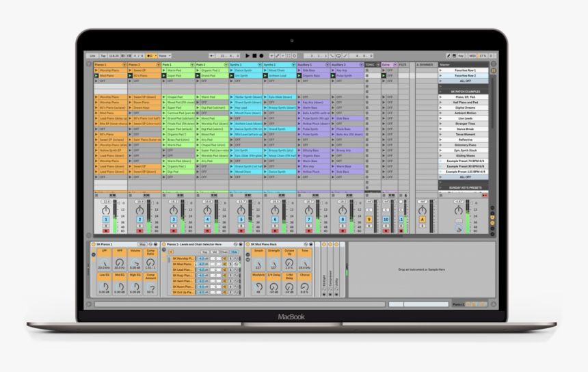
Task: Stop playback with the Stop button
Action: (254, 55)
